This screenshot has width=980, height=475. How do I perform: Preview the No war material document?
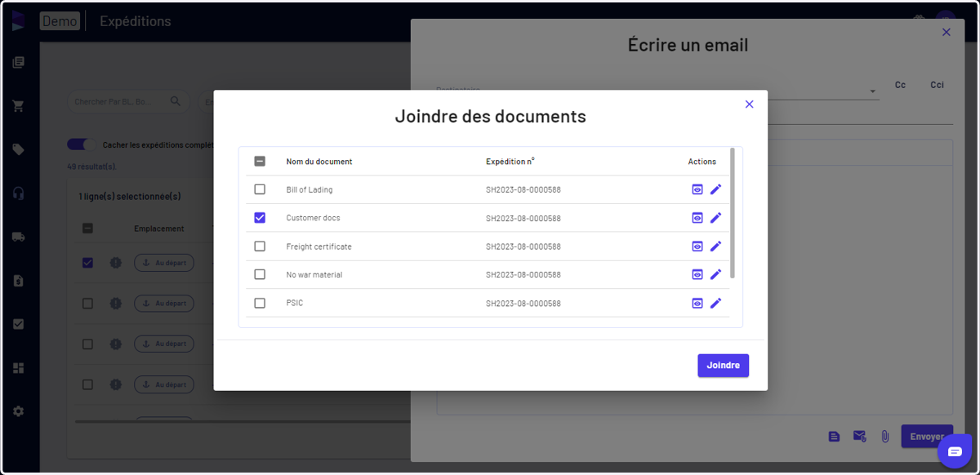697,274
